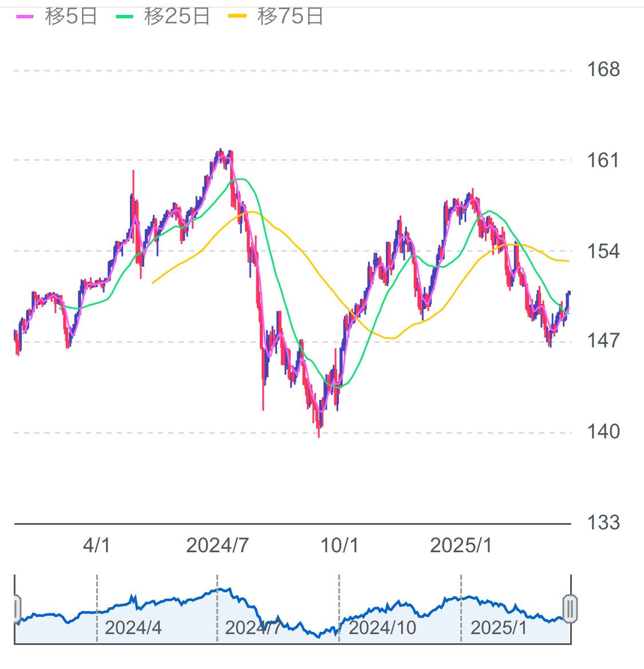
Task: Click the 168 y-axis price label
Action: 603,70
